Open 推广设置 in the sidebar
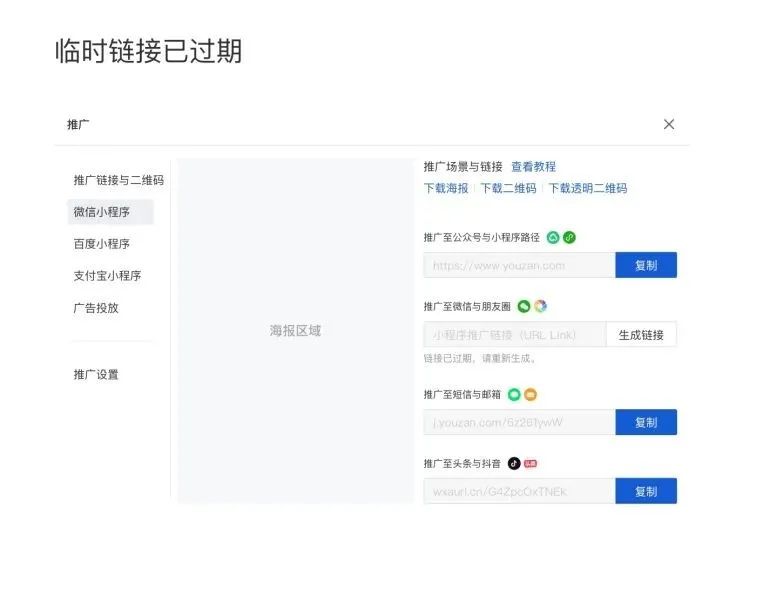 tap(96, 375)
